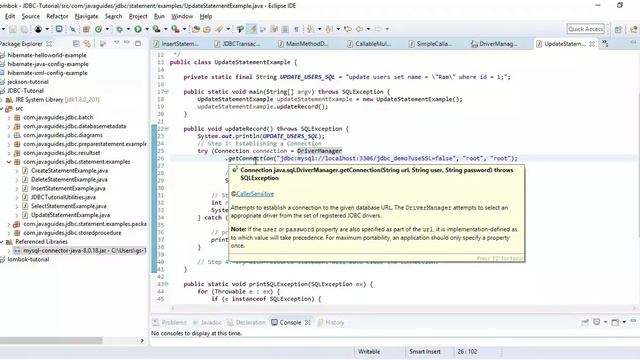This screenshot has height=360, width=640.
Task: Click the Open Task folder icon
Action: 207,29
